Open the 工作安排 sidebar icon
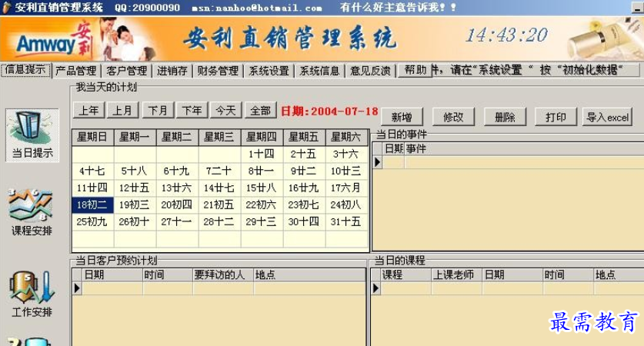The width and height of the screenshot is (644, 346). (x=32, y=294)
